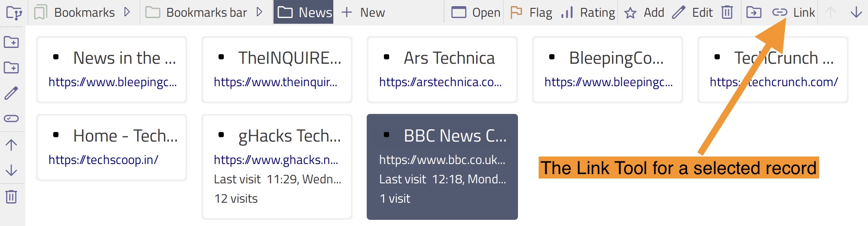This screenshot has height=226, width=868.
Task: Click Last visit 12:18, Mond... text
Action: pos(443,179)
